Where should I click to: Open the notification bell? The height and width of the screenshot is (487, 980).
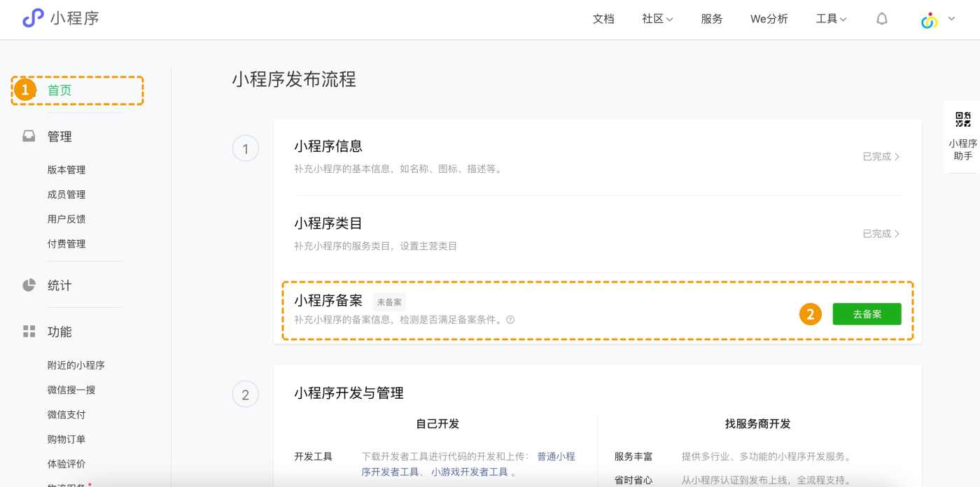point(881,19)
